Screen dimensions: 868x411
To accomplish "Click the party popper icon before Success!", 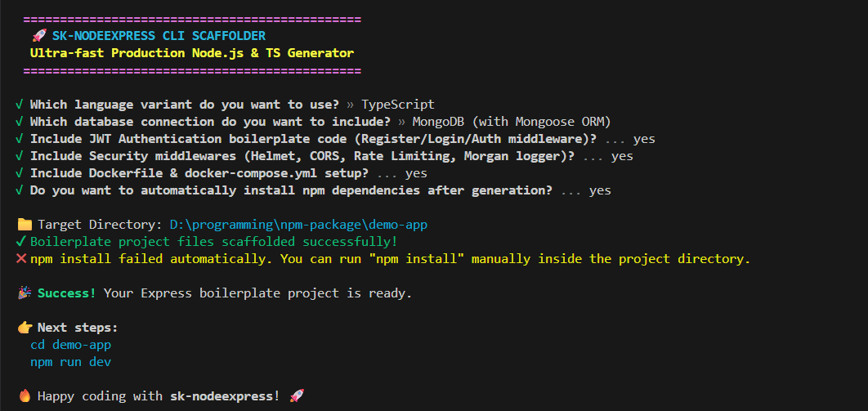I will (x=25, y=293).
